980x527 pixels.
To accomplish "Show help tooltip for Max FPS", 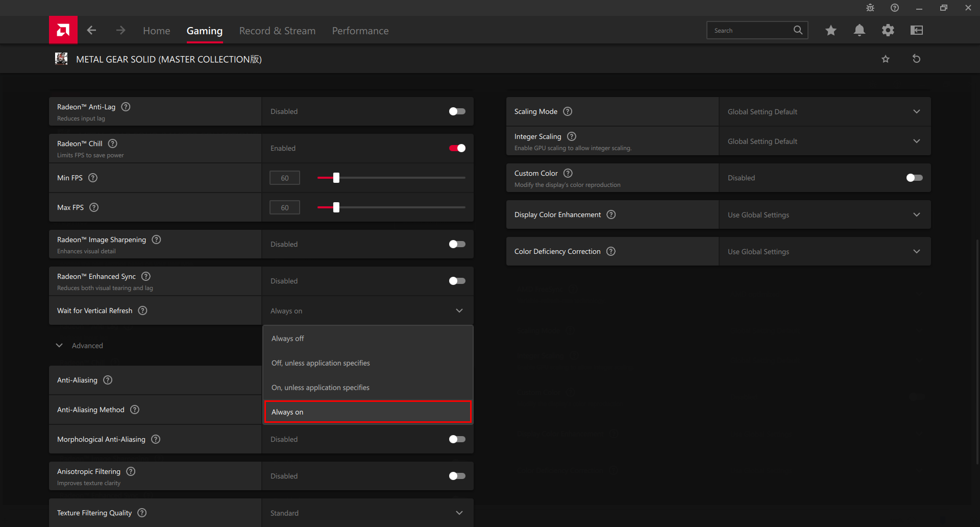I will click(x=94, y=207).
